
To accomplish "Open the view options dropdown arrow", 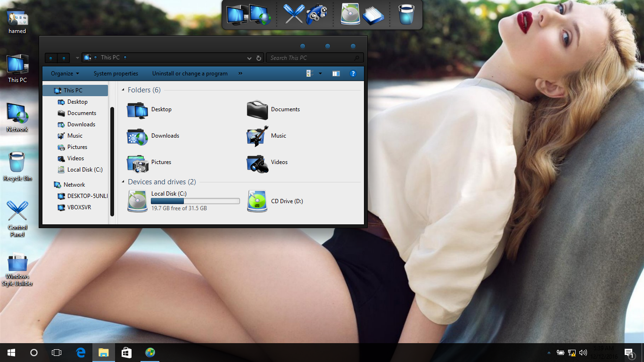I will pyautogui.click(x=321, y=74).
